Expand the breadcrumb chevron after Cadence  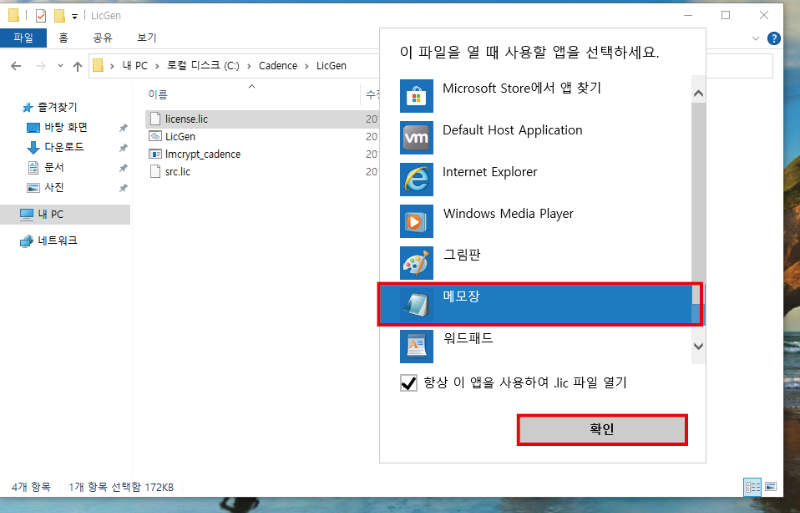pos(307,66)
